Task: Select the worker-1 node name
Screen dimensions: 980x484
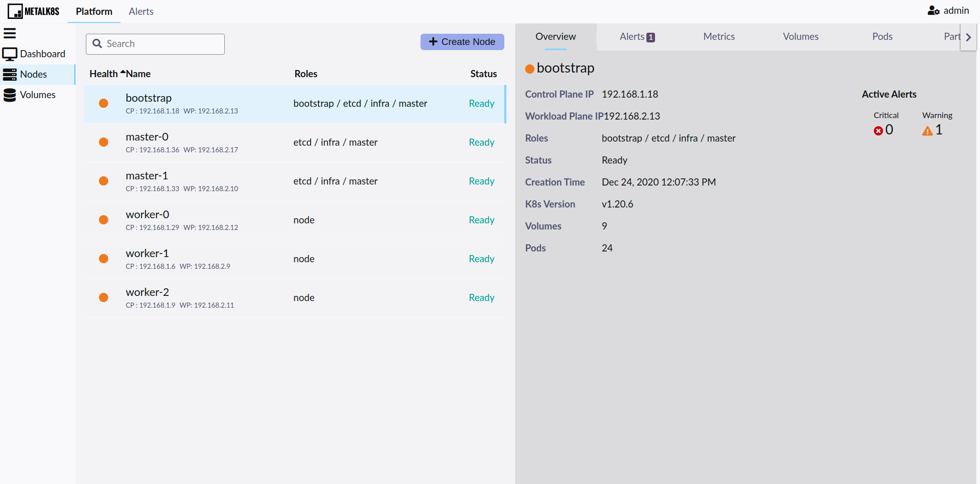Action: tap(147, 253)
